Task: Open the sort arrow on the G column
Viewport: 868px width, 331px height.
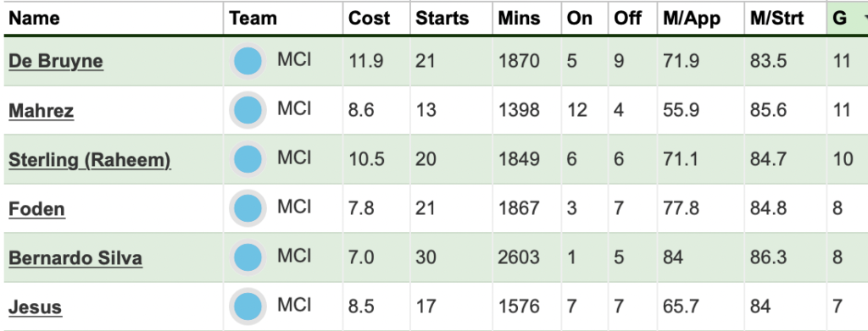Action: [x=865, y=19]
